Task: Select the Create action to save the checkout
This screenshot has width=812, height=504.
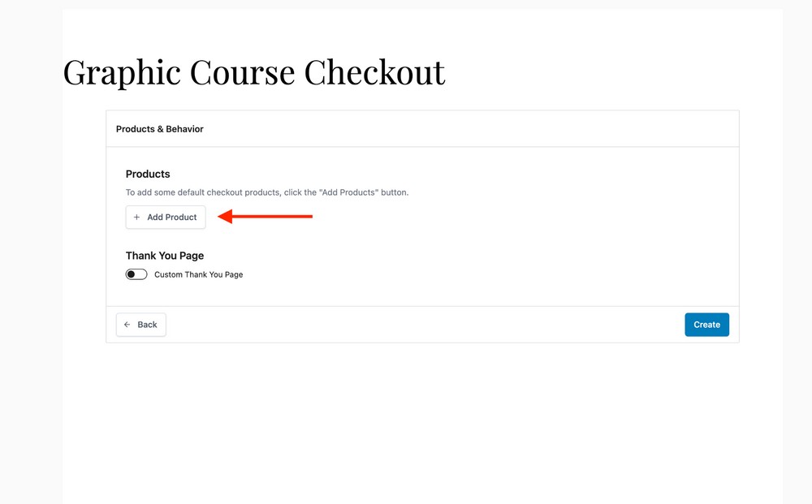Action: pyautogui.click(x=706, y=324)
